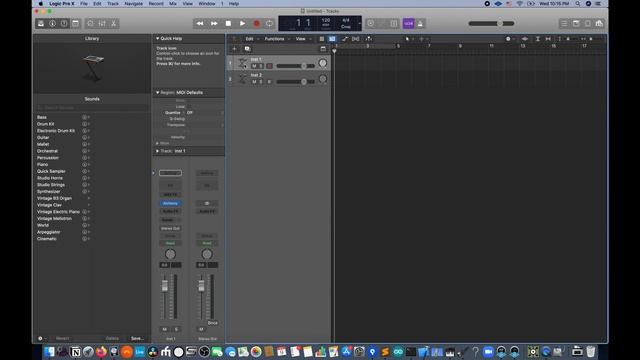The height and width of the screenshot is (360, 640).
Task: Toggle Cycle mode in transport
Action: coord(270,24)
